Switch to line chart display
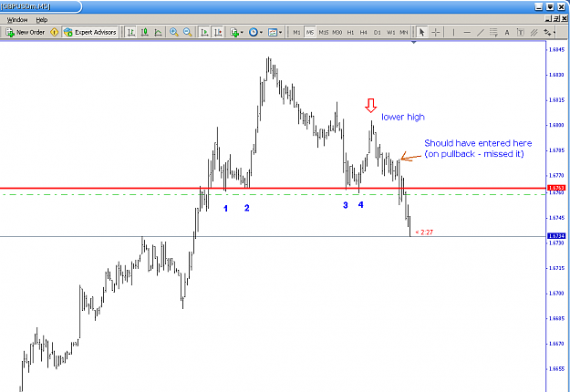This screenshot has height=392, width=570. (158, 32)
